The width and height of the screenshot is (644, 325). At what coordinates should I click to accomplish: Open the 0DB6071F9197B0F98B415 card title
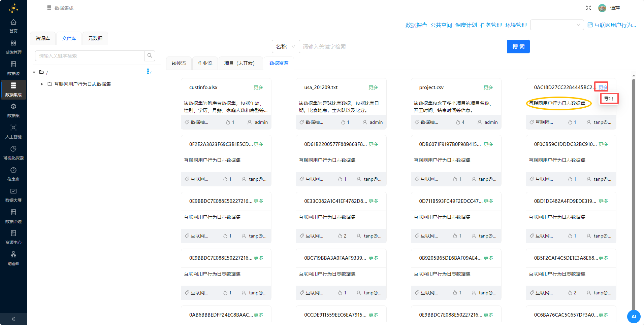450,144
